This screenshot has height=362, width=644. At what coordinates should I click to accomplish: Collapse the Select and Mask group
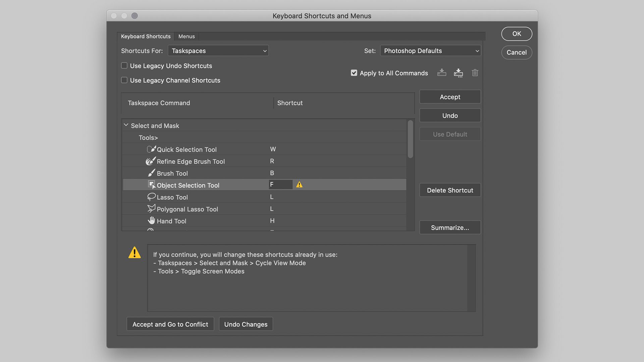[x=126, y=125]
